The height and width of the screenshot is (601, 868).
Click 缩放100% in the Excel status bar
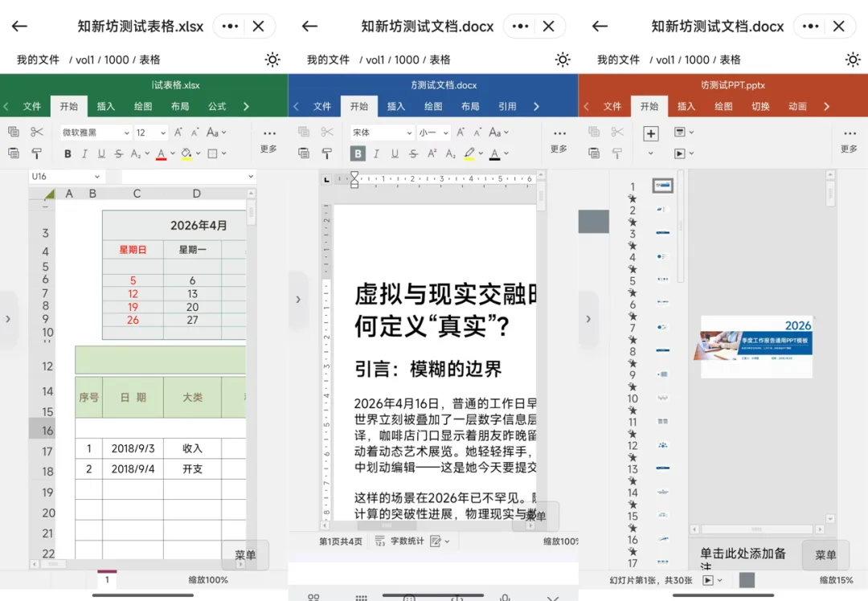(x=208, y=580)
